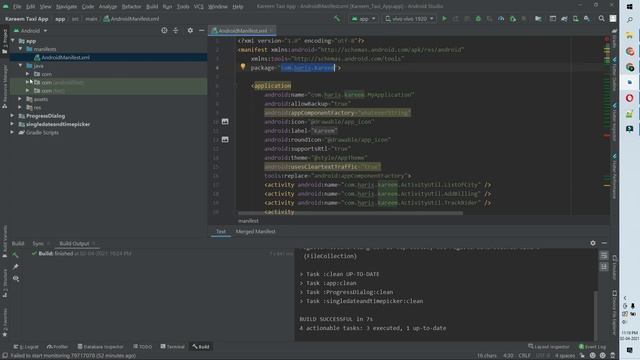The width and height of the screenshot is (640, 360).
Task: Open the profiler gauge icon in toolbar
Action: click(x=501, y=19)
